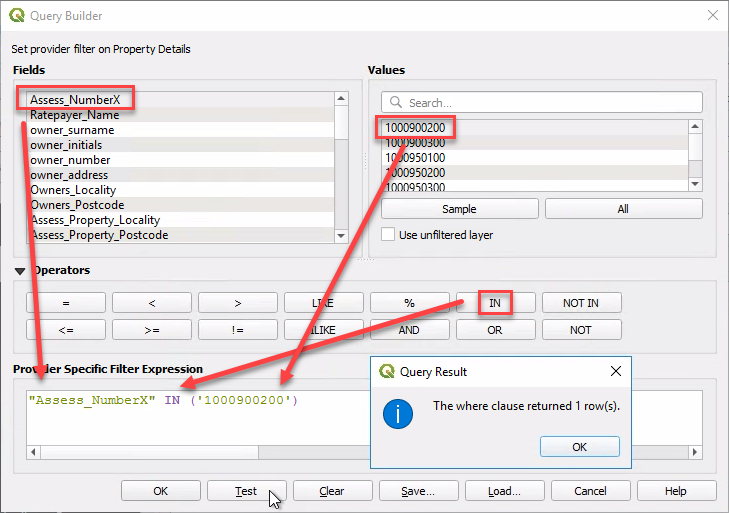Insert the LIKE operator

(324, 303)
